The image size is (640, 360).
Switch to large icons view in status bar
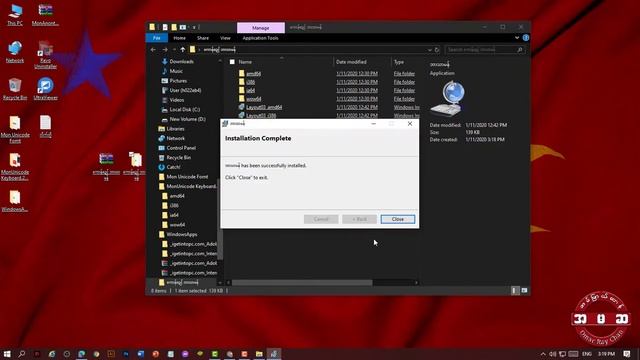pos(524,290)
